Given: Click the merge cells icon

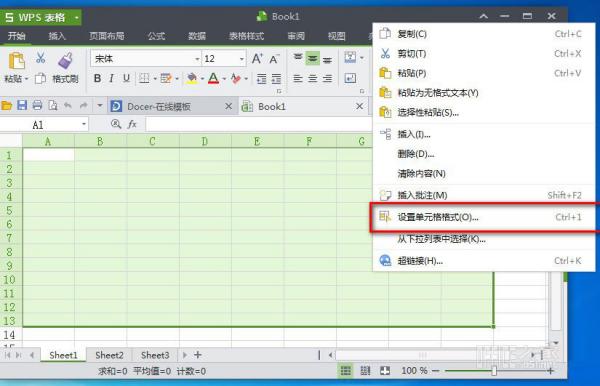Looking at the screenshot, I should (x=350, y=57).
